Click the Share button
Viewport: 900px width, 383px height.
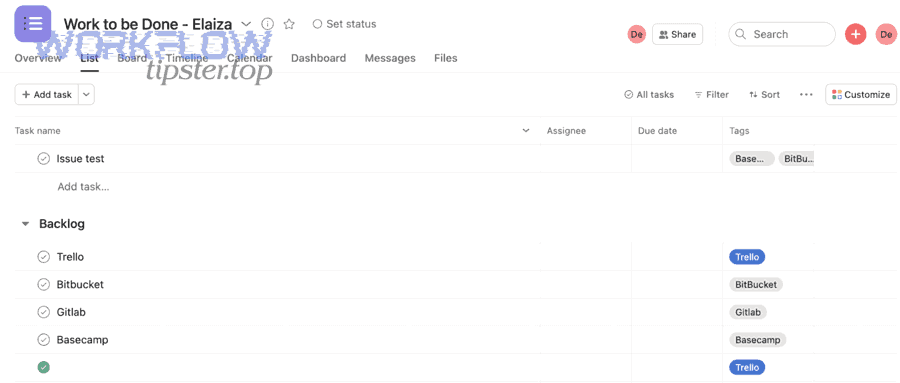click(x=677, y=34)
